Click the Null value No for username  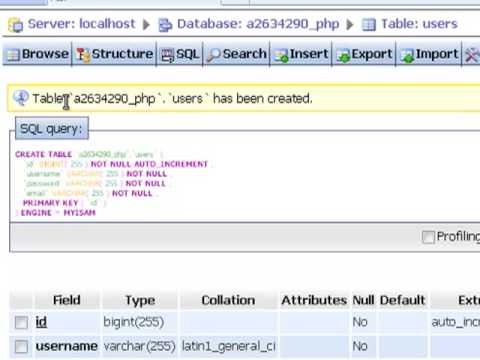pyautogui.click(x=360, y=346)
